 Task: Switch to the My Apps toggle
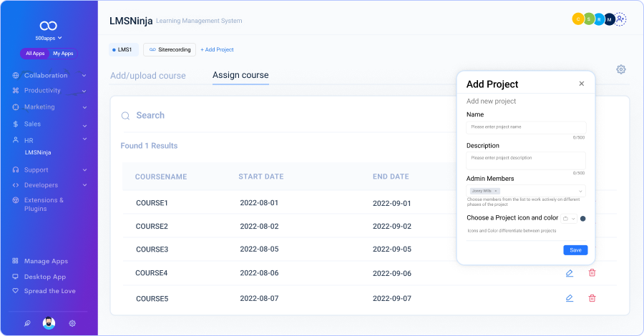63,54
